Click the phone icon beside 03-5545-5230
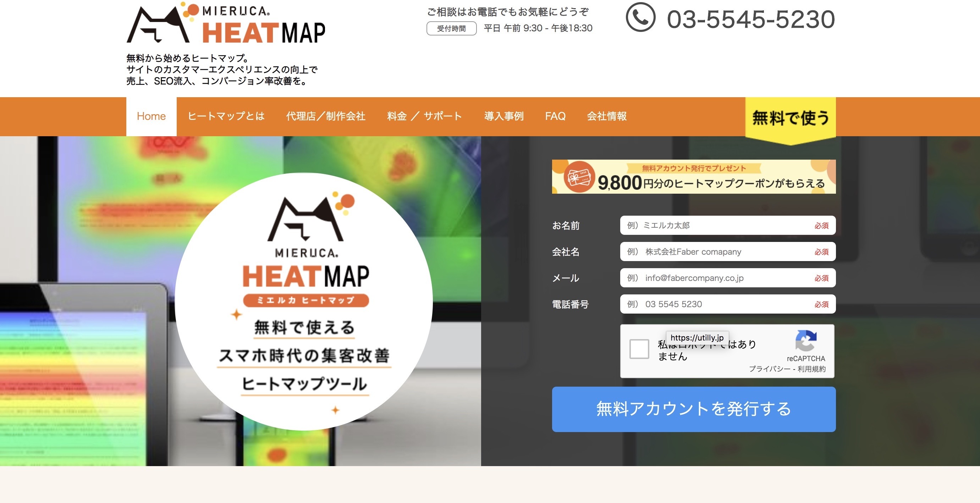The height and width of the screenshot is (503, 980). (x=640, y=17)
